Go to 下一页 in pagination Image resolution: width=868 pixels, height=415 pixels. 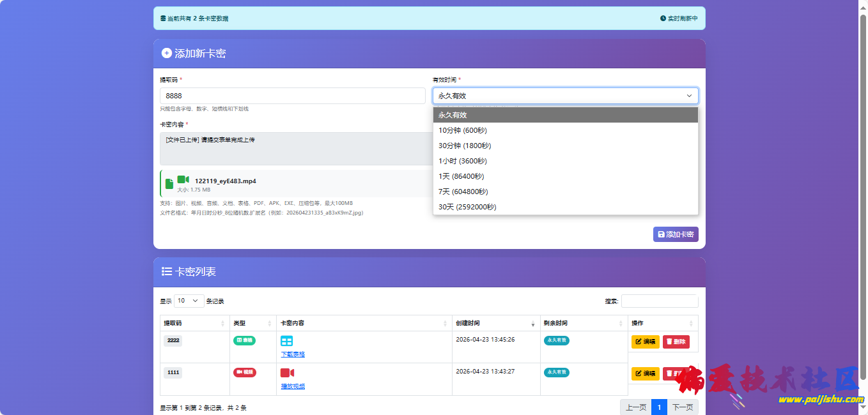[682, 407]
